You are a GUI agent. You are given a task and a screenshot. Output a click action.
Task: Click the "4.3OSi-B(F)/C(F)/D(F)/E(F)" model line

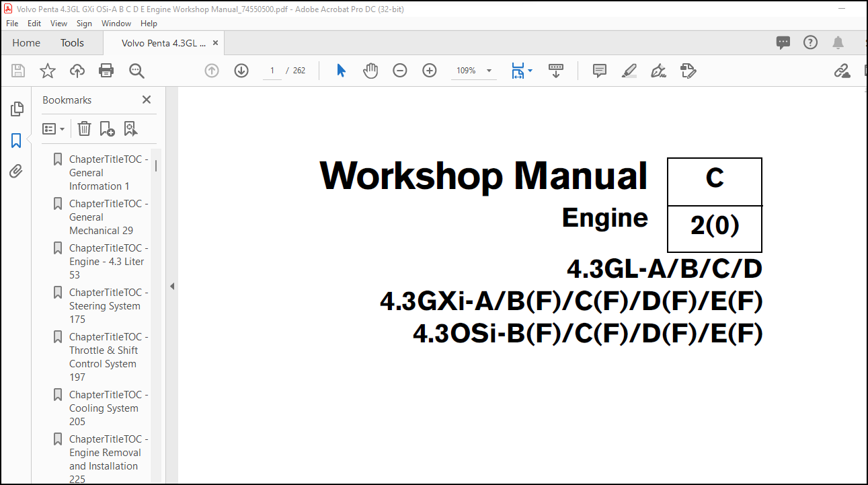click(x=588, y=333)
